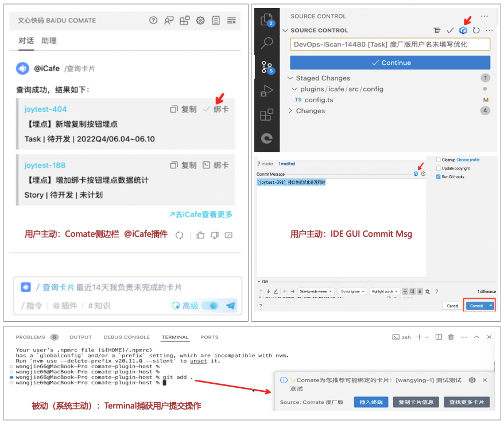The height and width of the screenshot is (424, 504).
Task: Open the Commit button dropdown arrow
Action: coord(491,306)
